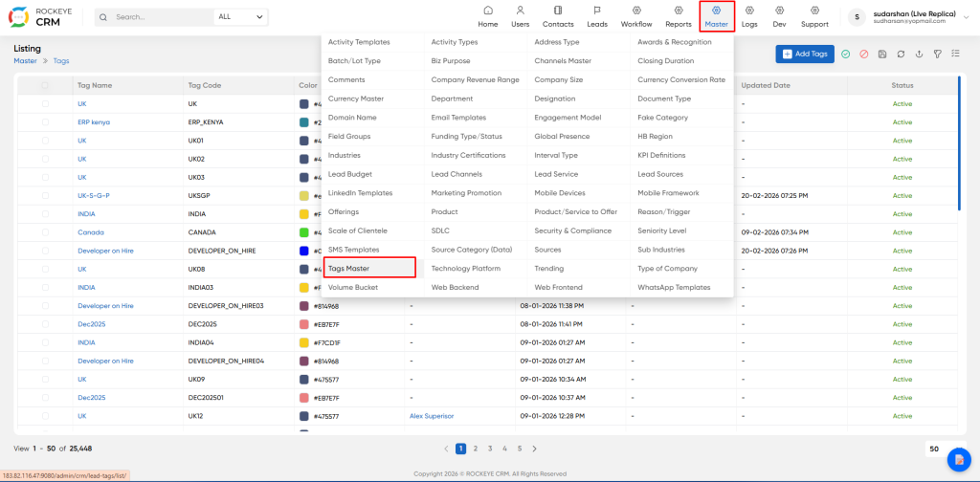980x482 pixels.
Task: Toggle the select-all header checkbox
Action: click(x=45, y=85)
